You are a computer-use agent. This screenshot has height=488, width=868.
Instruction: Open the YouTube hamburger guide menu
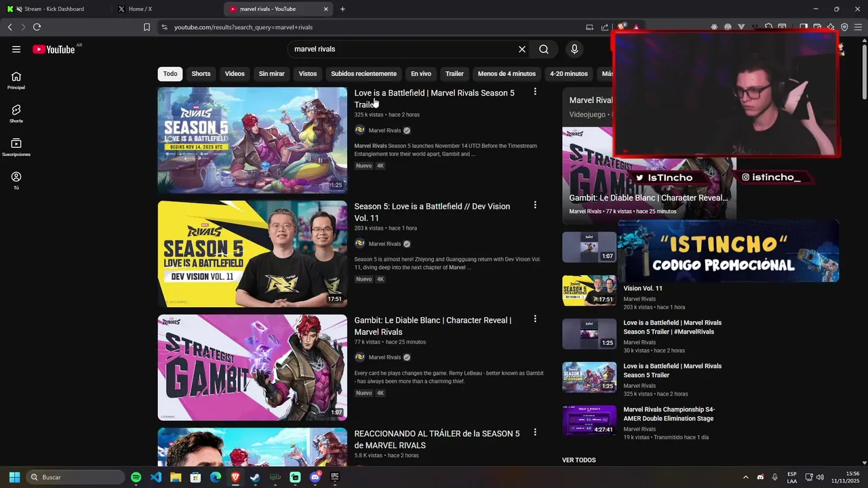pos(16,49)
